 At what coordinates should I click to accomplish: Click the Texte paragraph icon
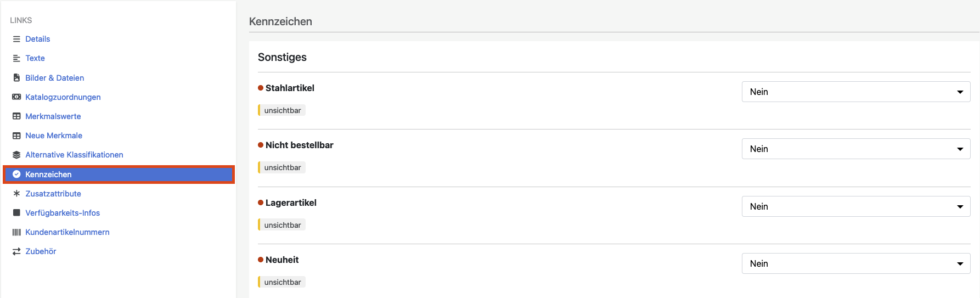16,58
